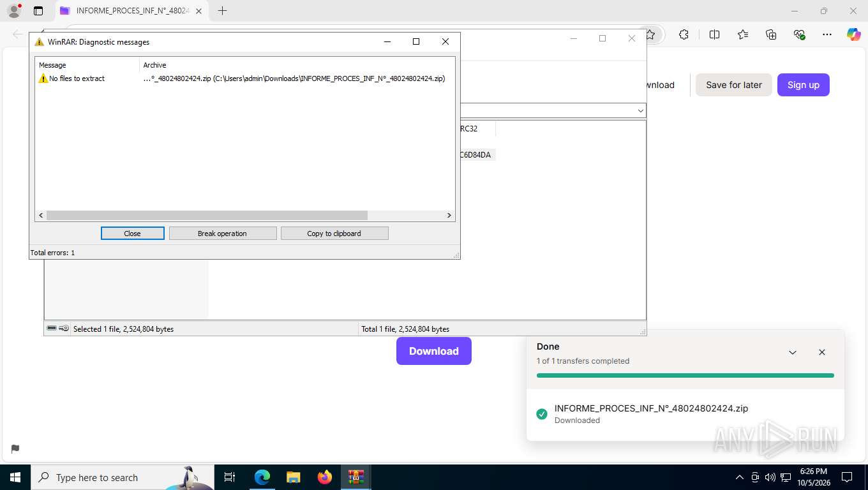Click Close in the Diagnostic messages dialog
The width and height of the screenshot is (868, 490).
tap(132, 234)
